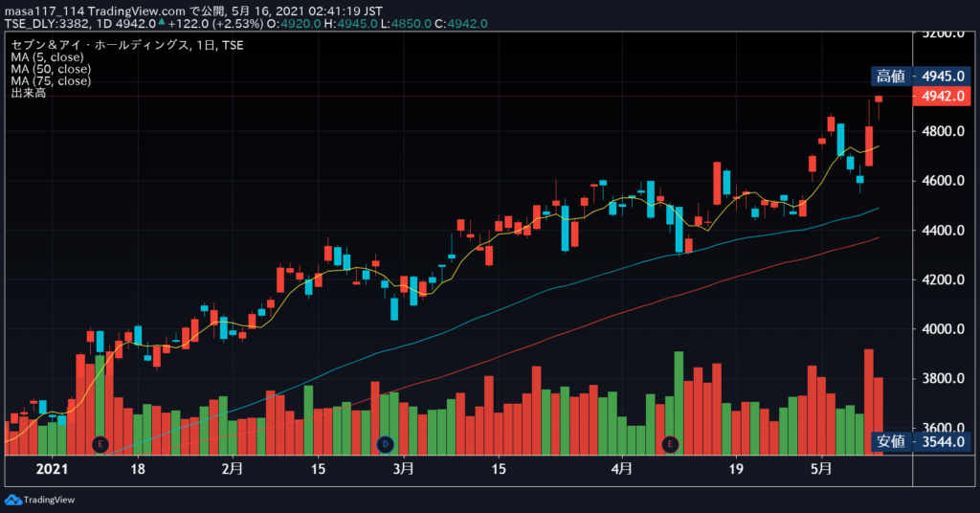Click the +122.0 (+2.53%) change value
This screenshot has height=513, width=980.
tap(215, 24)
